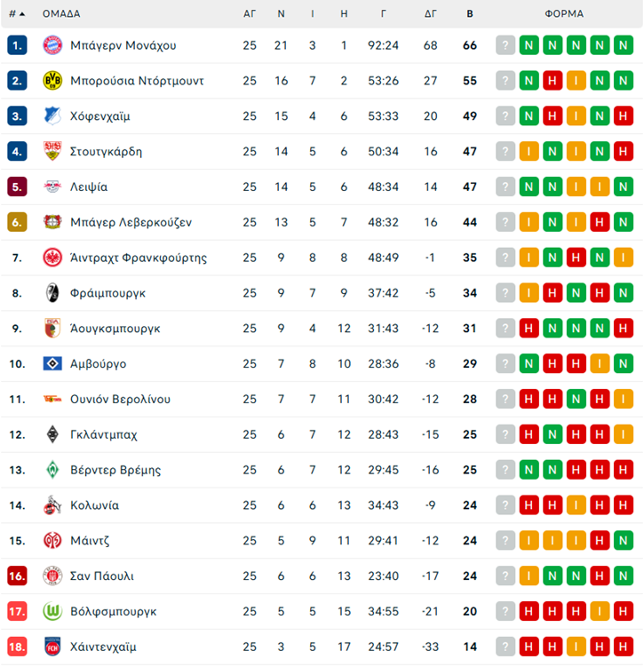Sort table by the # rank column

pos(17,13)
